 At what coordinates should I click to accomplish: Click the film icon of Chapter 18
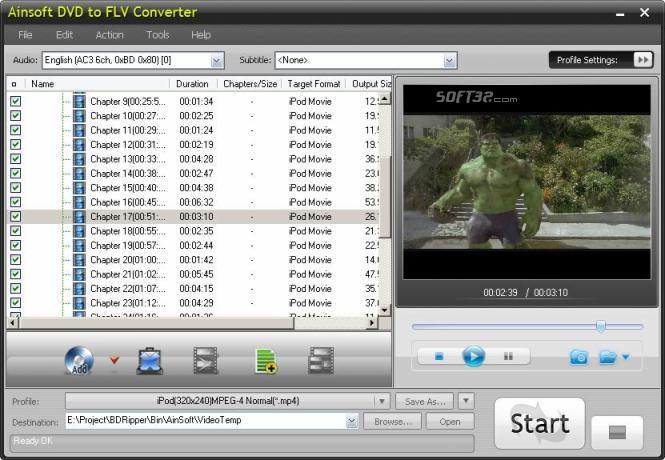(x=79, y=231)
